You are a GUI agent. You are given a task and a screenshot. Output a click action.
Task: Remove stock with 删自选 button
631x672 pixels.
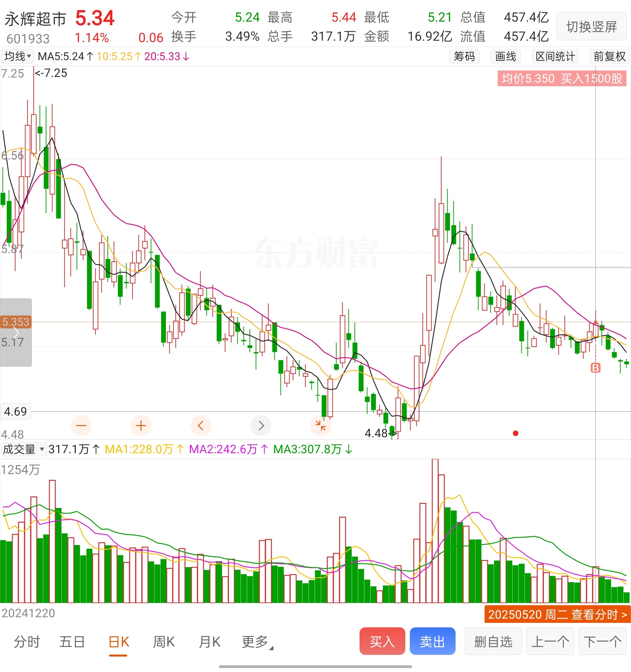493,641
